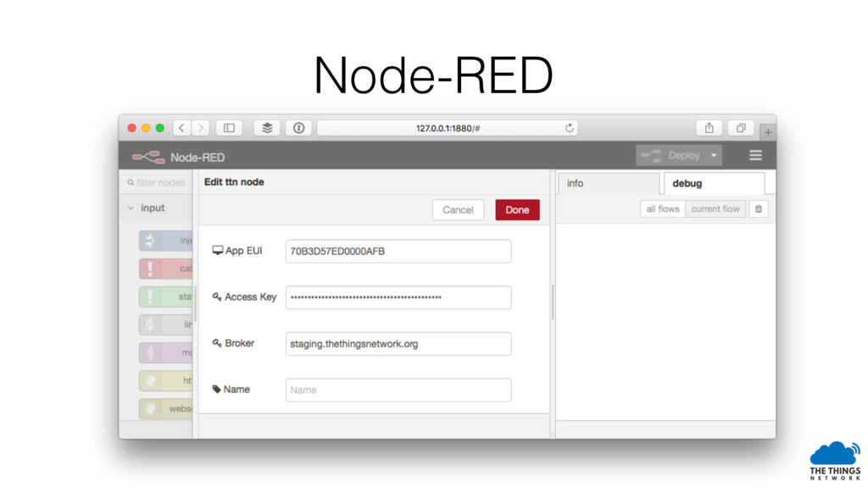Open the Node-RED hamburger menu
This screenshot has width=868, height=488.
755,156
